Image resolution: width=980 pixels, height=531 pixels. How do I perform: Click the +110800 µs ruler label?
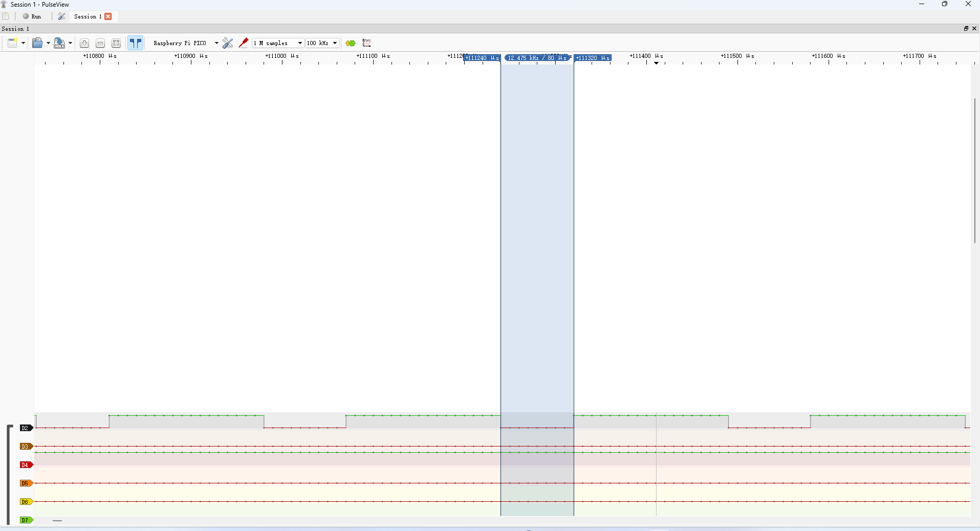100,56
